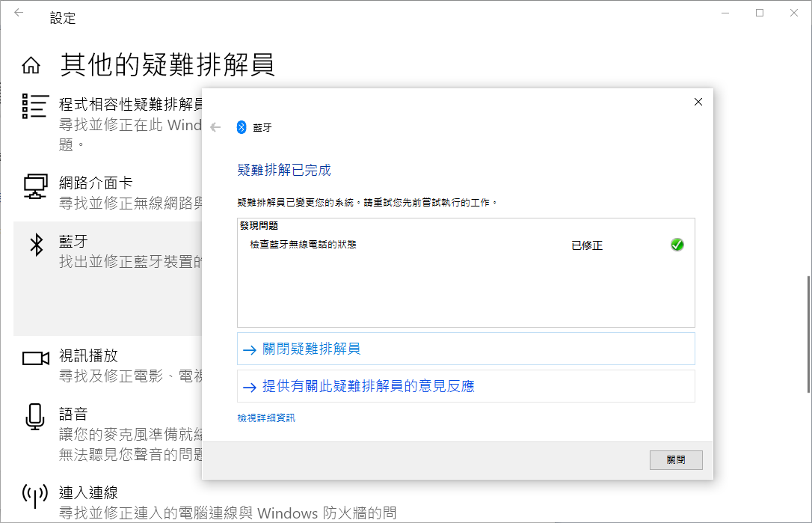Click the 網路介面卡 network adapter icon

click(x=35, y=186)
